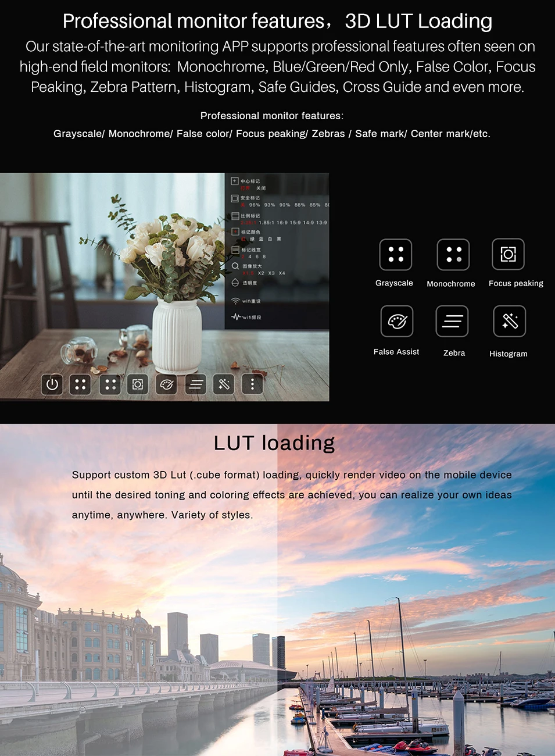Click the 'LUT loading' heading

274,443
